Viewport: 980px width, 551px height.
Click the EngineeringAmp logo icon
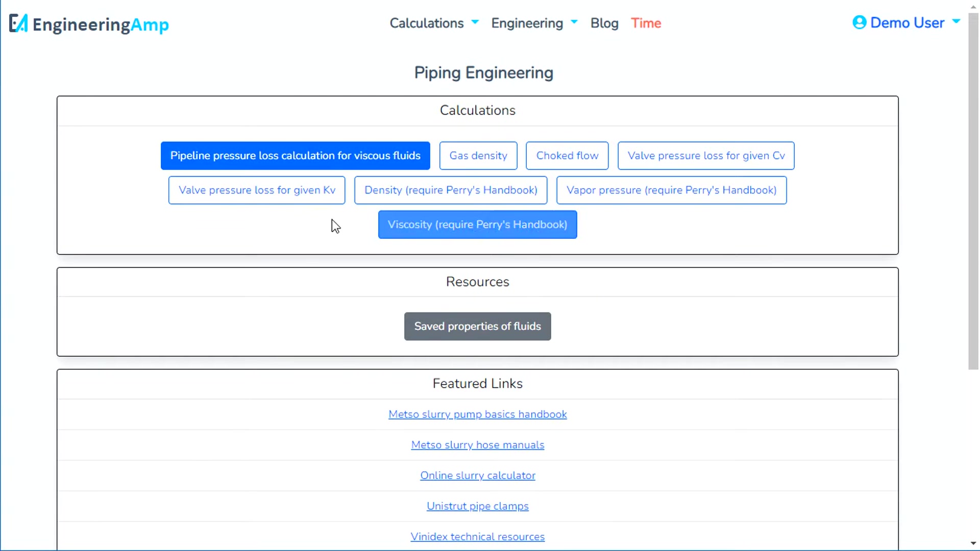point(18,23)
